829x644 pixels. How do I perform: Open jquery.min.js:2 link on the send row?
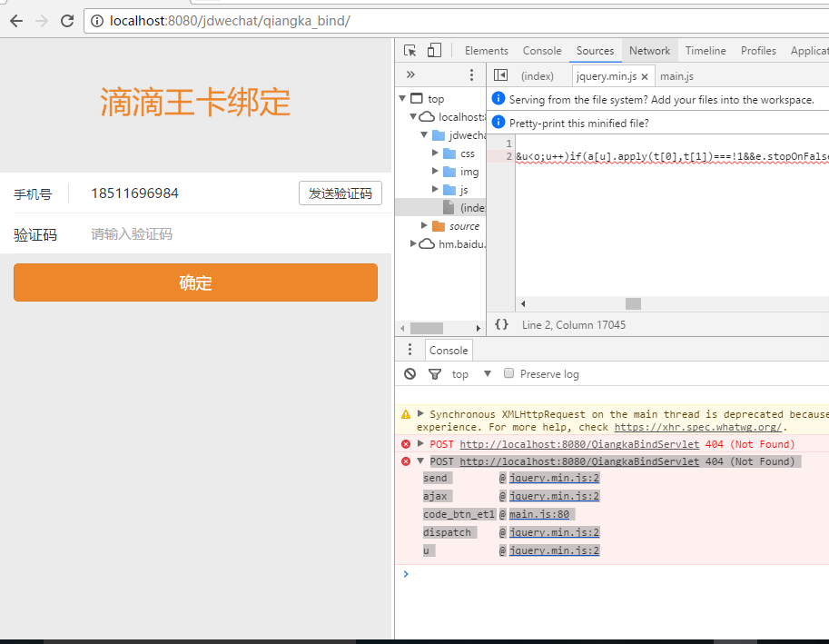coord(554,478)
